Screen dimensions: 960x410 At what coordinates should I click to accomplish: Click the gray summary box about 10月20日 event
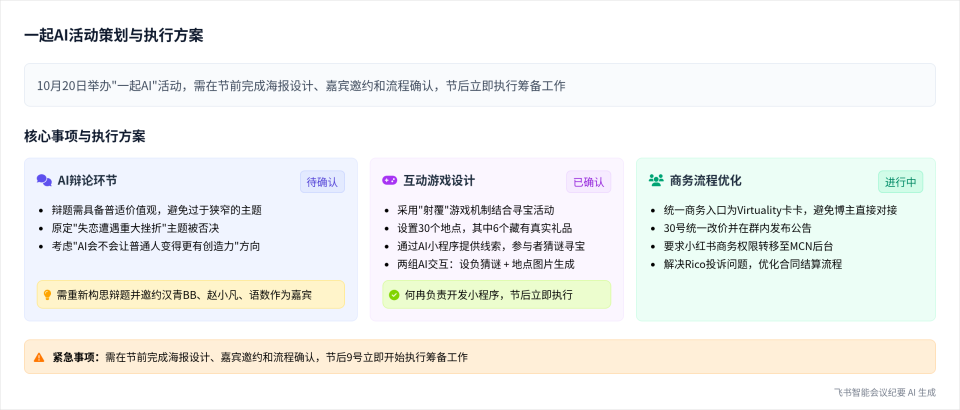[480, 85]
